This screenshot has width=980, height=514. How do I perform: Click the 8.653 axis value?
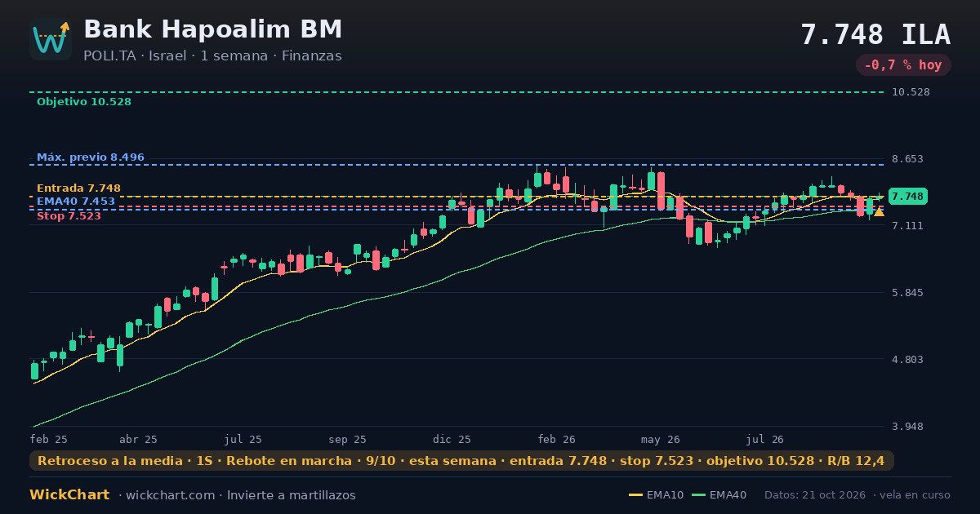(x=908, y=159)
